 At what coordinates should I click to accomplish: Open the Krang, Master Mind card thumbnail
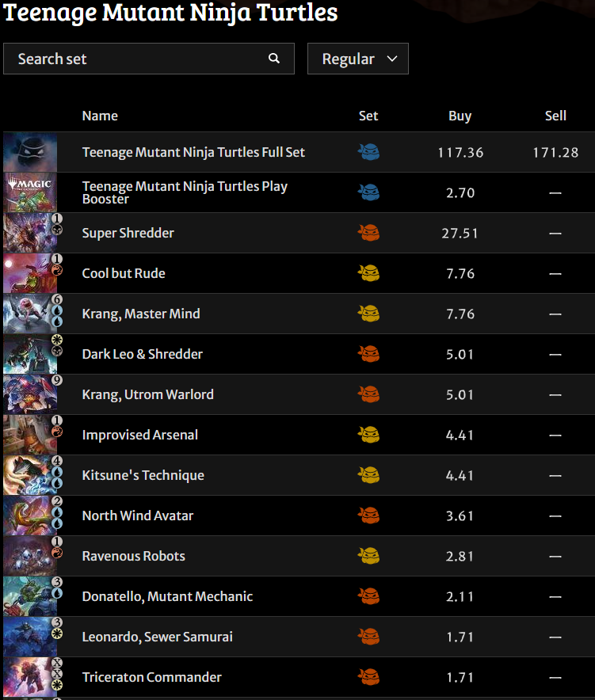pos(30,314)
